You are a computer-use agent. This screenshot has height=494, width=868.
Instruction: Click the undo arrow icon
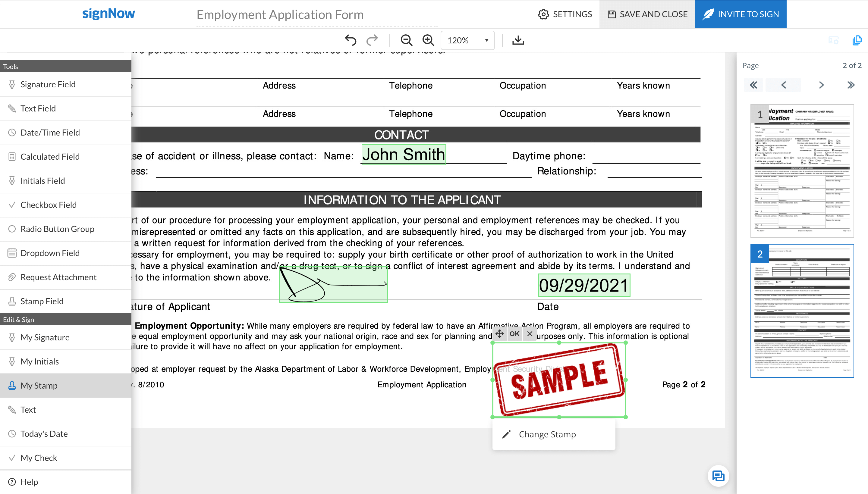click(x=350, y=40)
